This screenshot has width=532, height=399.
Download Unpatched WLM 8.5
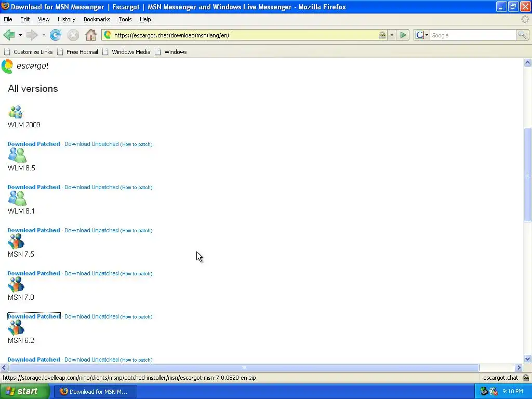[x=91, y=187]
